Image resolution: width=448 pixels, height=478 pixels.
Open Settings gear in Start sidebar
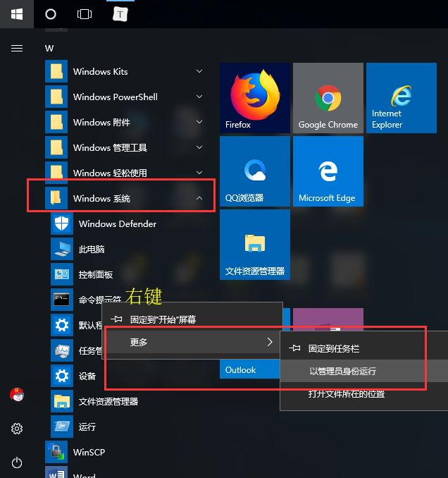pos(17,429)
